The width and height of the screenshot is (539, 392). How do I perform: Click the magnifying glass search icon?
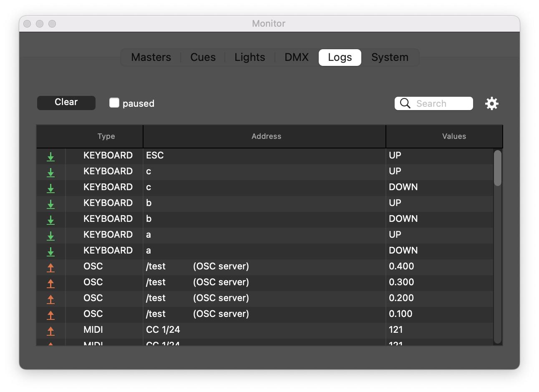(405, 103)
